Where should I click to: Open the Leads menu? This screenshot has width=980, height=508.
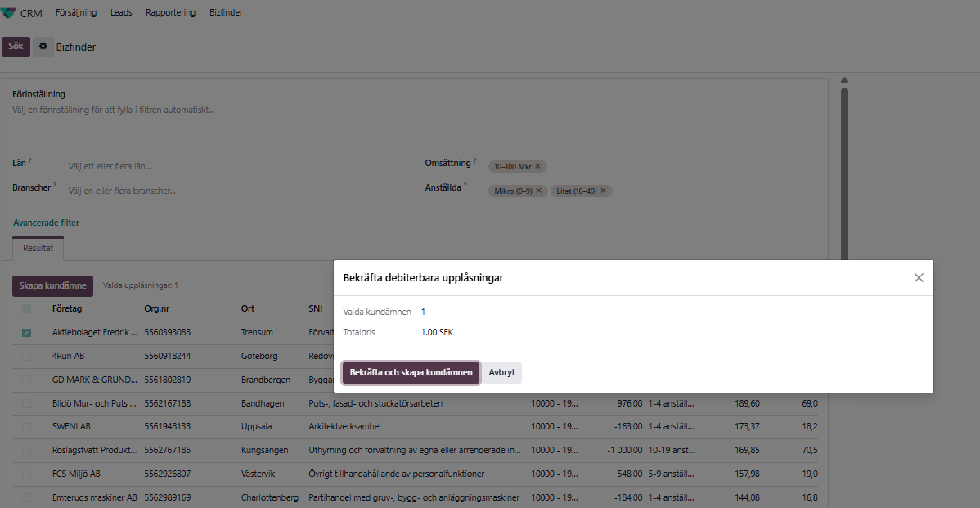121,12
